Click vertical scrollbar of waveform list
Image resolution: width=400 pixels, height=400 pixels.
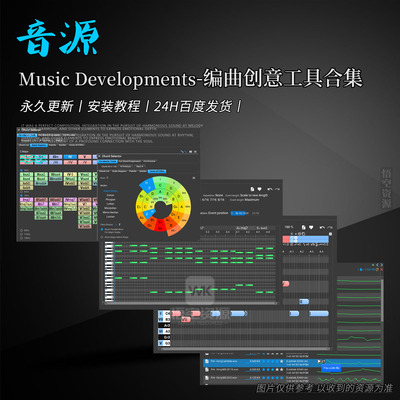[x=382, y=300]
